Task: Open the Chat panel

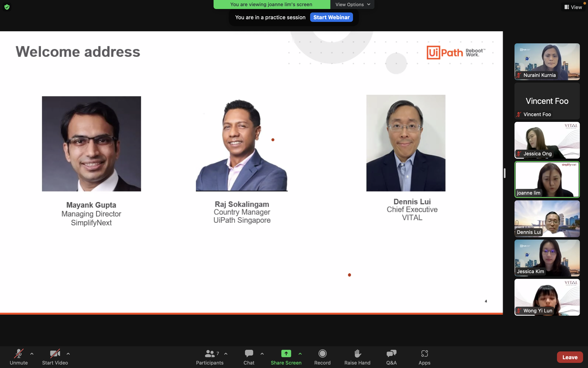Action: tap(249, 357)
